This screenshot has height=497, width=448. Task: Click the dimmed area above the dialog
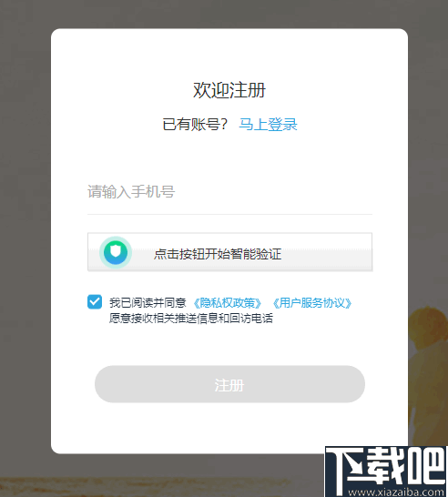tap(224, 14)
